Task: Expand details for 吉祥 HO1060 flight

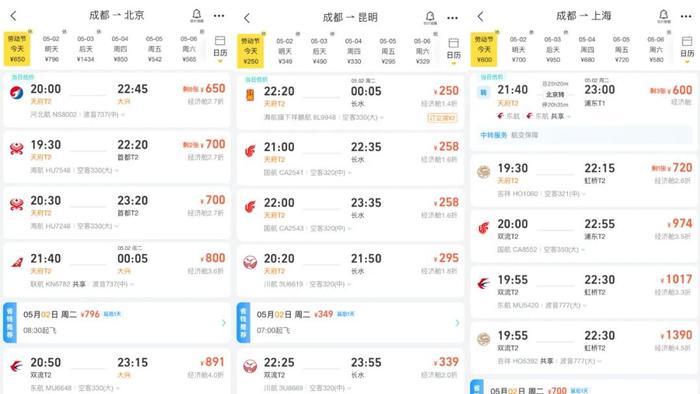Action: [542, 194]
